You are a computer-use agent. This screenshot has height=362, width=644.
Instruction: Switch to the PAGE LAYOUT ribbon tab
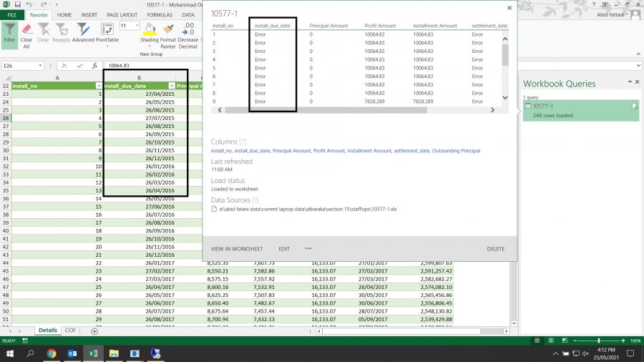click(x=122, y=15)
